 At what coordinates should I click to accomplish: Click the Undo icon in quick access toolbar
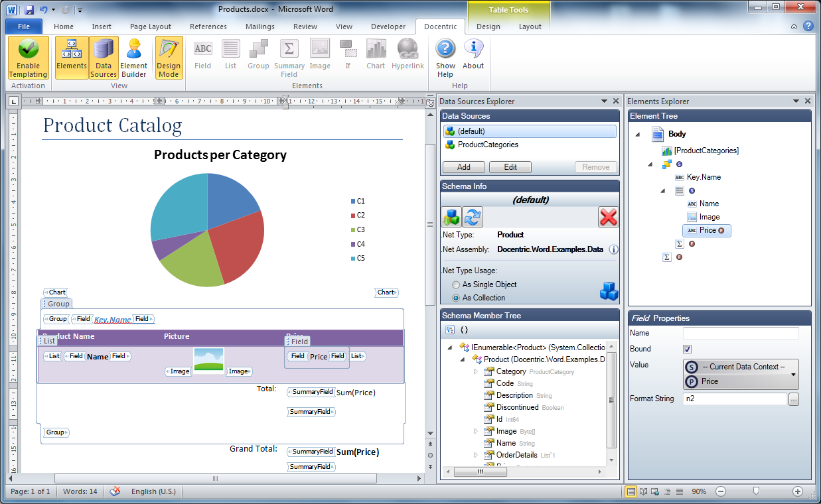coord(44,10)
